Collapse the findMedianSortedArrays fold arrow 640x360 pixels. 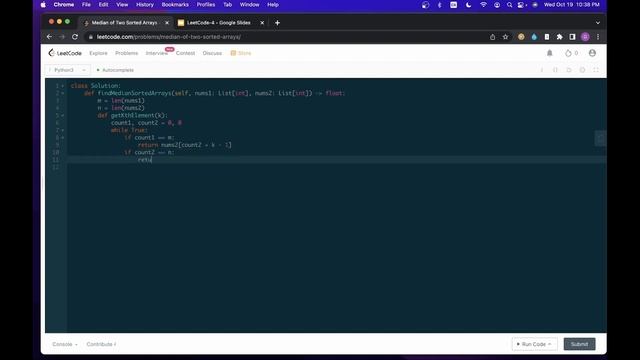coord(62,93)
